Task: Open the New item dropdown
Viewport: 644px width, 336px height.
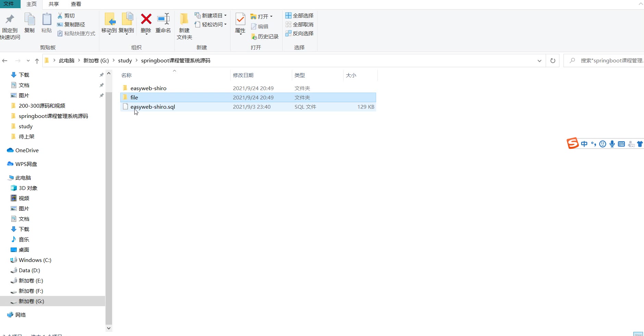Action: [x=211, y=15]
